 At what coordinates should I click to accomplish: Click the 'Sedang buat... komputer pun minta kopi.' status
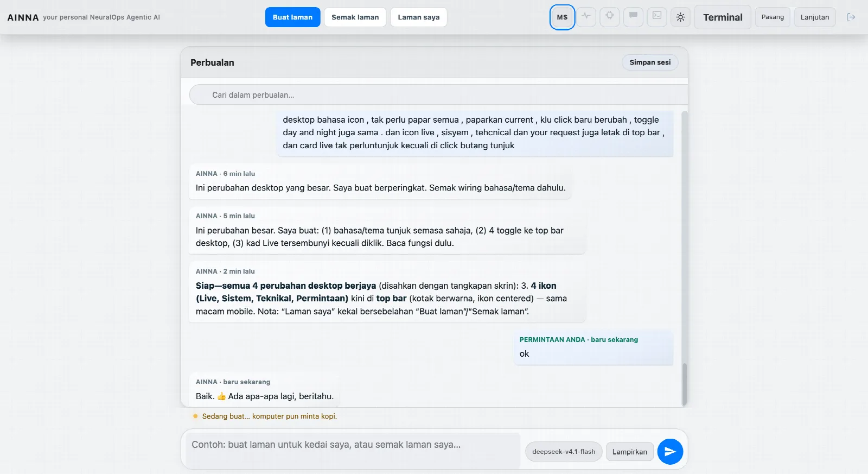point(269,416)
